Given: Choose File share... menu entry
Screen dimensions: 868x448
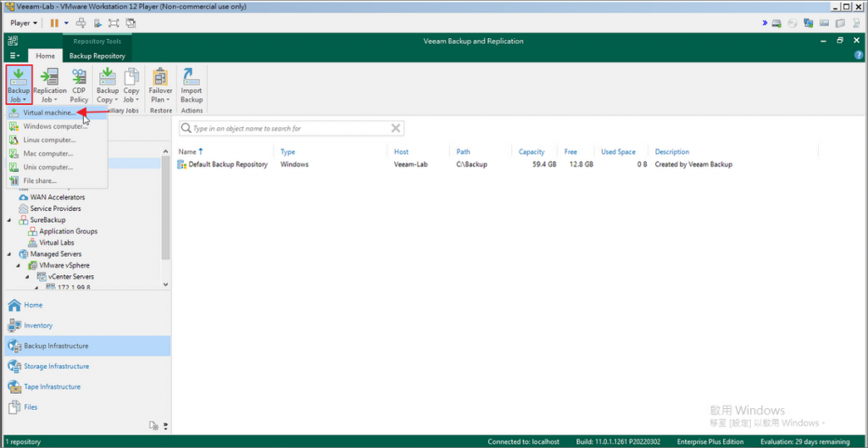Looking at the screenshot, I should 57,181.
